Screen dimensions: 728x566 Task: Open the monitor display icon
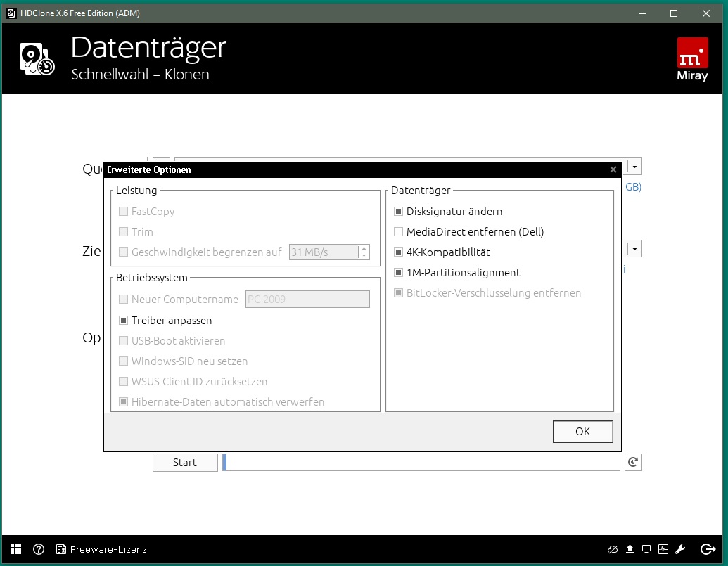pos(646,549)
